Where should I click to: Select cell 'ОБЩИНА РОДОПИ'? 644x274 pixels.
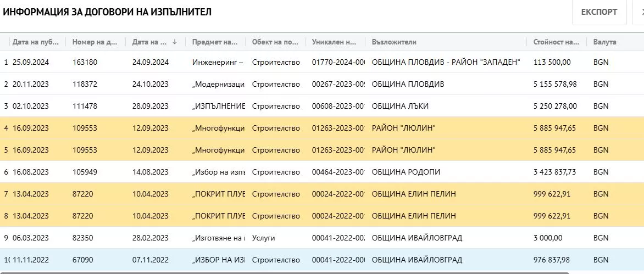[x=406, y=172]
